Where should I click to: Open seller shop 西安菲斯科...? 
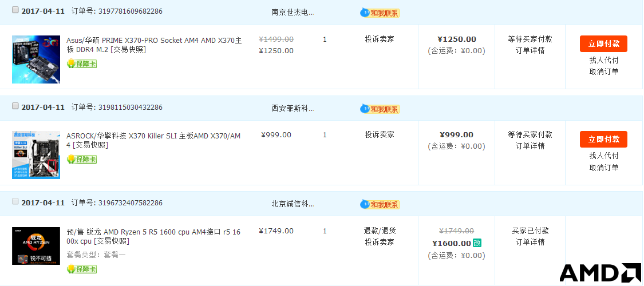[293, 108]
